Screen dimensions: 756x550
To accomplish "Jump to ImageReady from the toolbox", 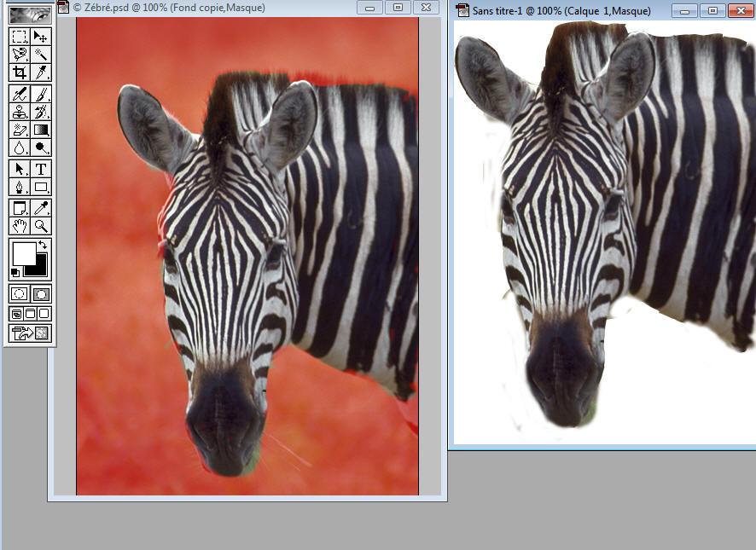I will point(30,333).
